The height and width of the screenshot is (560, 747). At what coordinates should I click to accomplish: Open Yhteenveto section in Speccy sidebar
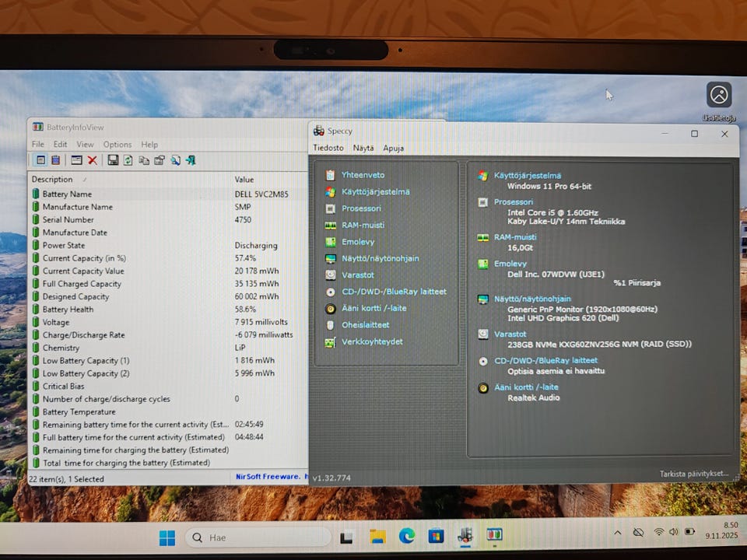point(363,175)
